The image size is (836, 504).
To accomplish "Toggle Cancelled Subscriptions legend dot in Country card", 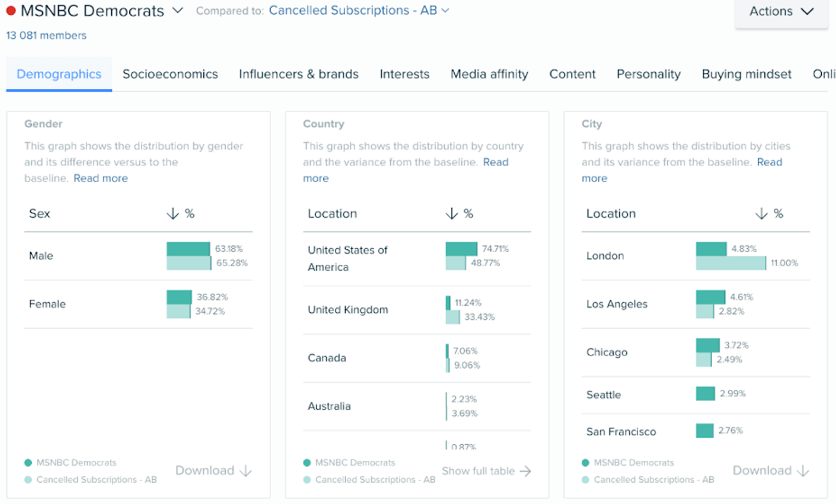I will 307,480.
